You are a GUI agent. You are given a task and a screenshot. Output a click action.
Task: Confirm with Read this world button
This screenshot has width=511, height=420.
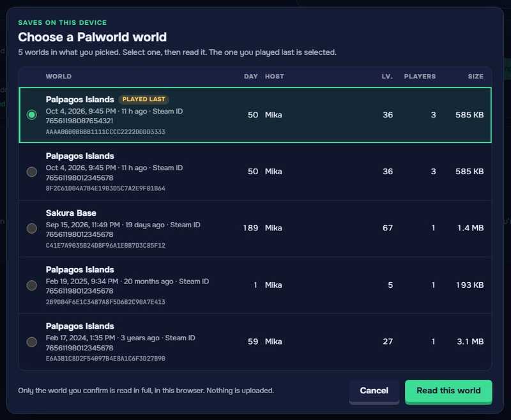(448, 391)
